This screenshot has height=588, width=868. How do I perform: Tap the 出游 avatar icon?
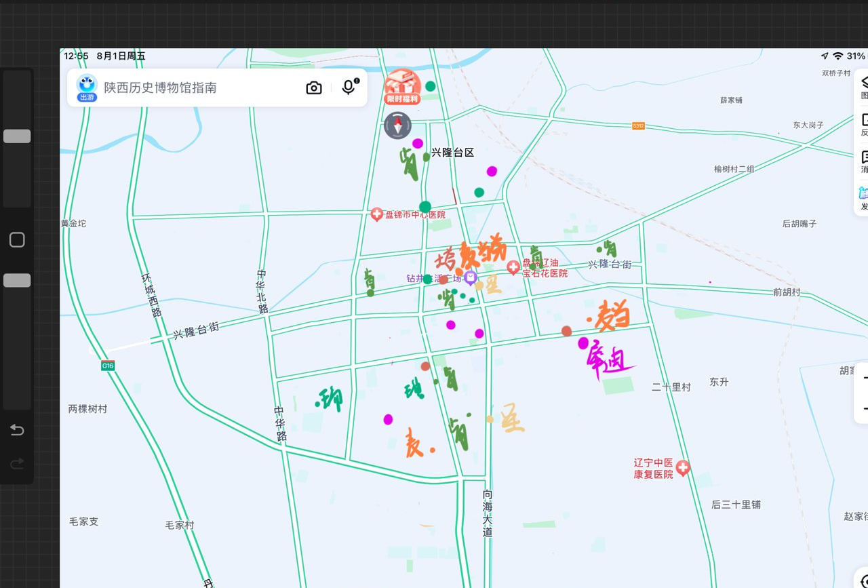click(x=87, y=87)
